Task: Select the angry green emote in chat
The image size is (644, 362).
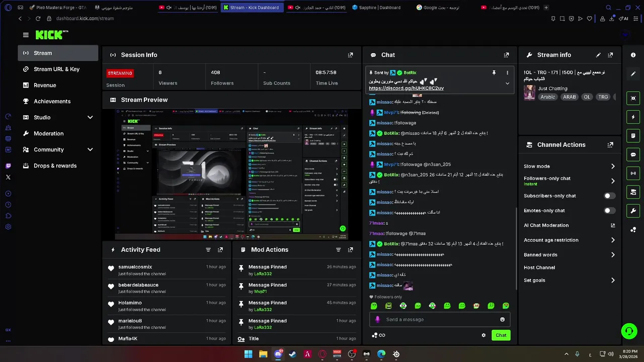Action: (x=388, y=306)
